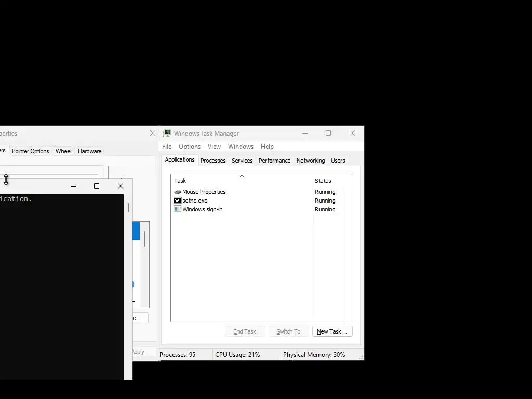Select the sethc.exe task name

pos(195,201)
